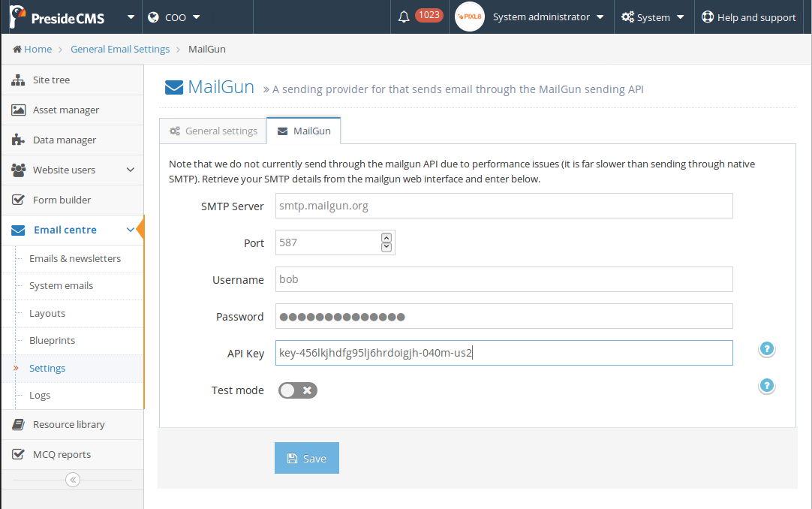Collapse the Email centre submenu chevron

[131, 230]
